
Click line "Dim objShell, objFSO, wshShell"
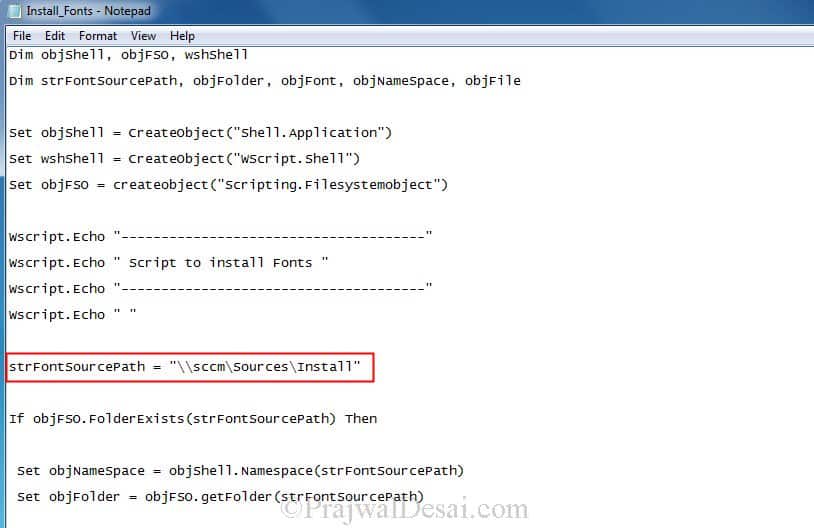point(128,55)
